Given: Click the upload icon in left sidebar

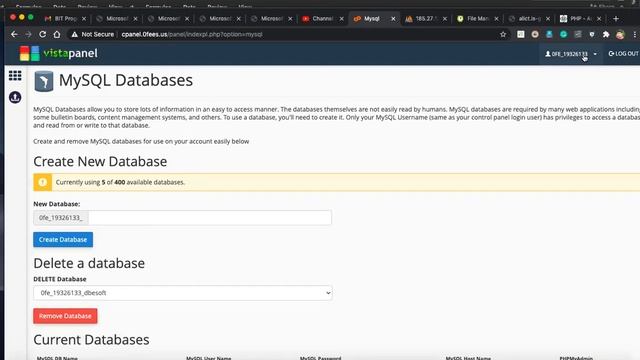Looking at the screenshot, I should coord(15,98).
